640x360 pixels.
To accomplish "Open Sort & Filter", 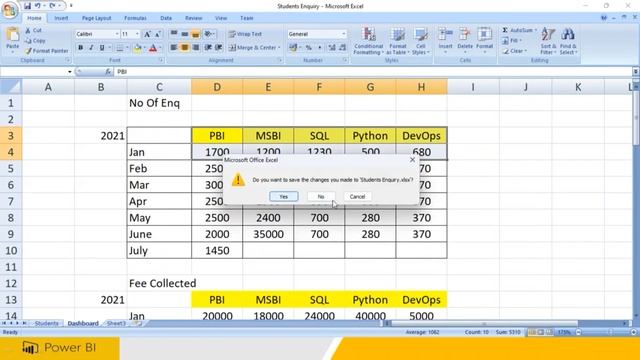I will point(548,41).
